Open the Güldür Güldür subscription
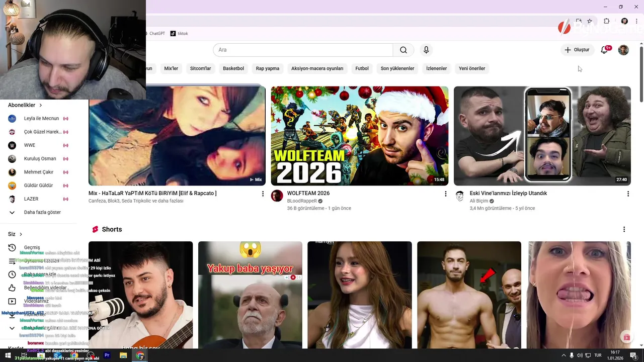The width and height of the screenshot is (644, 362). 38,186
